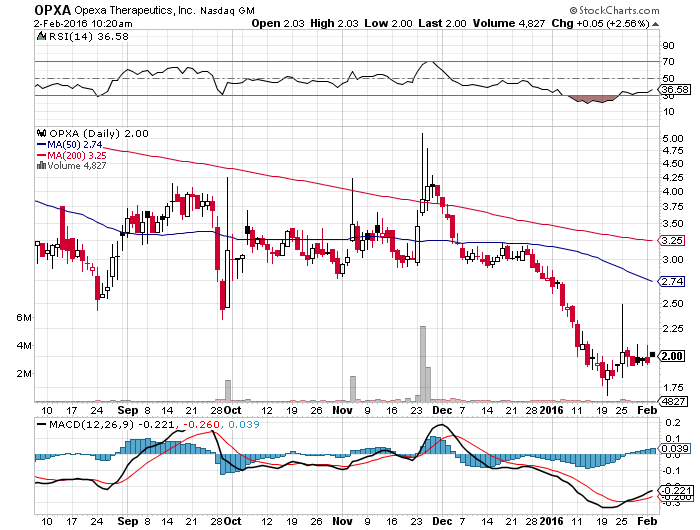Click the -0.221 MACD value tag

coord(675,490)
